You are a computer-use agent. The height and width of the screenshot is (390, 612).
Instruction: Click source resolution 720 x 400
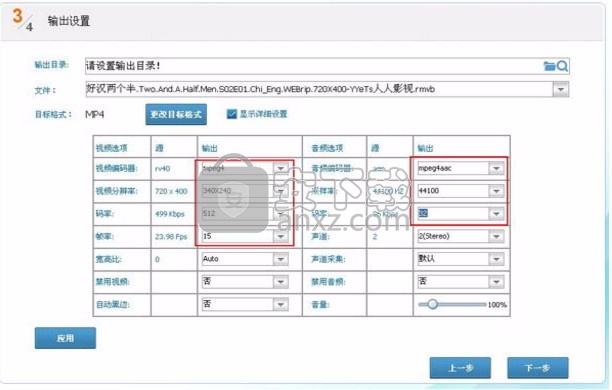171,191
